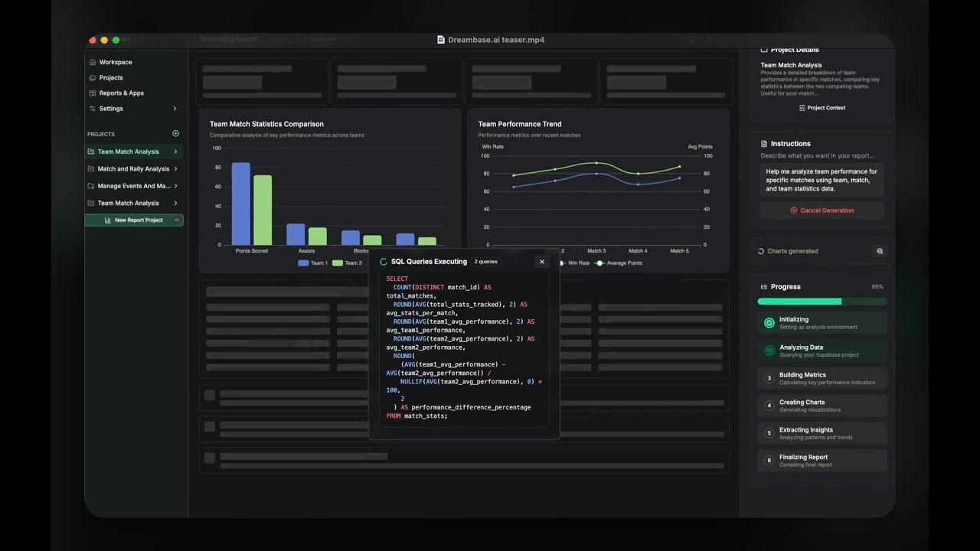The width and height of the screenshot is (980, 551).
Task: Expand the Settings chevron
Action: [175, 109]
